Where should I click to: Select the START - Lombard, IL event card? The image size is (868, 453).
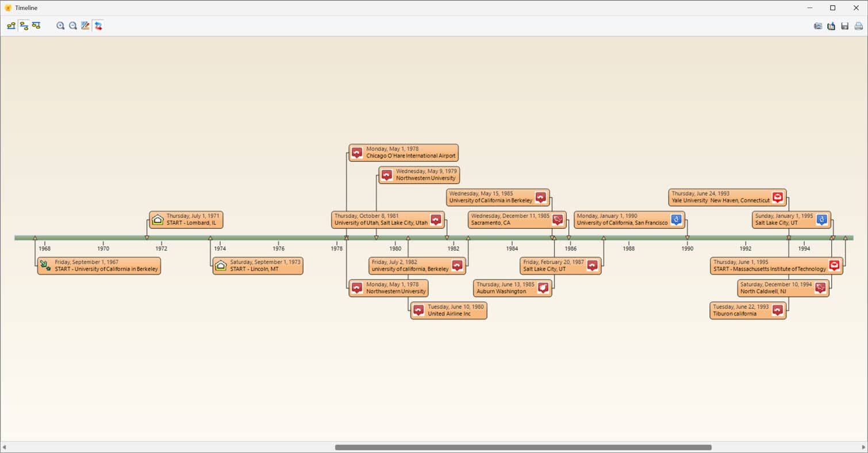(x=186, y=220)
